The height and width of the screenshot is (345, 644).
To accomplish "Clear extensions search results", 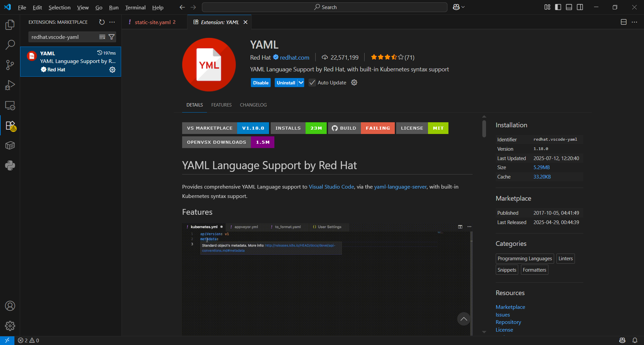I will pos(102,37).
